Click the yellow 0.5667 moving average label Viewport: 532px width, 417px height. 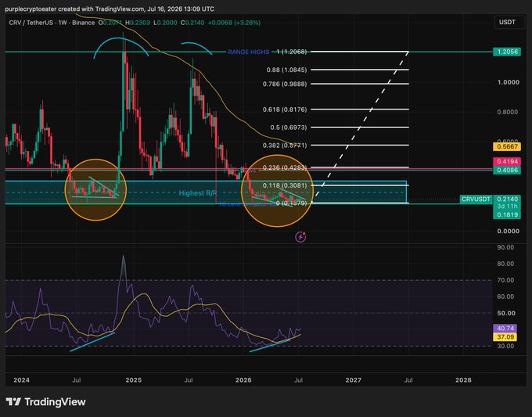coord(507,146)
